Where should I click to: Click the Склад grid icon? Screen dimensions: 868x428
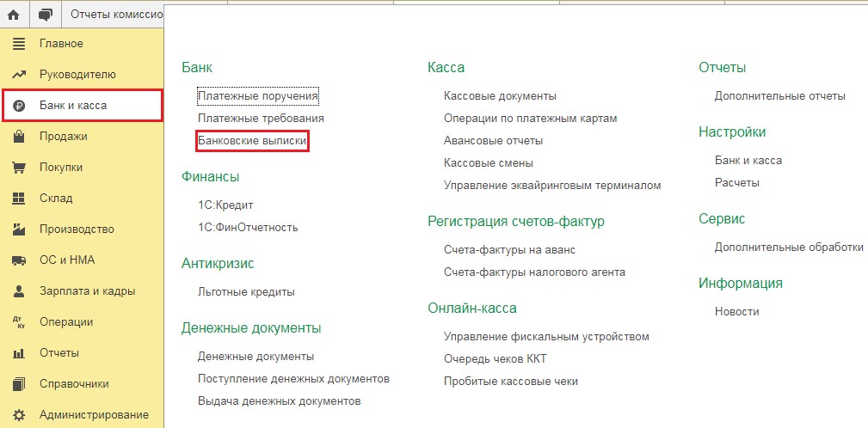click(19, 198)
